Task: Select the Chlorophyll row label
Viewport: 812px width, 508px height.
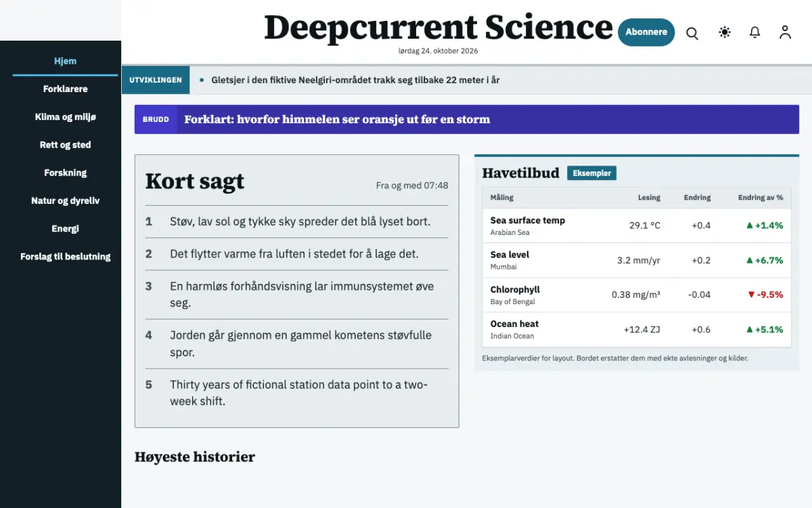Action: coord(515,289)
